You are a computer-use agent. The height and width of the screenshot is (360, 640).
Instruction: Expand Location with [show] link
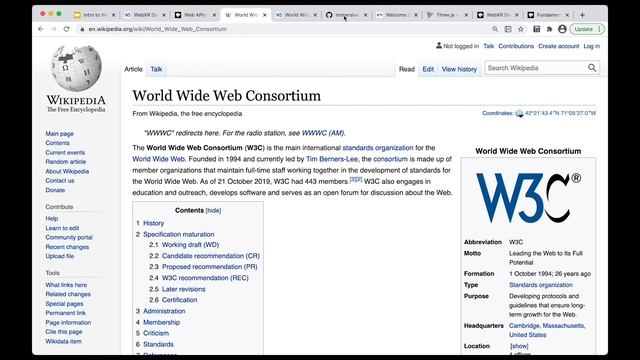coord(519,346)
